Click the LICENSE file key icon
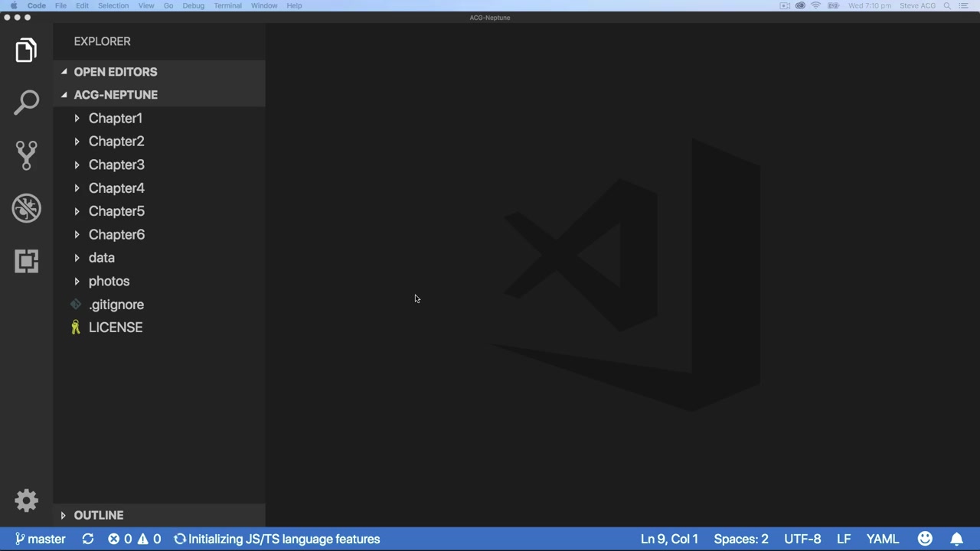Viewport: 980px width, 551px height. point(76,328)
